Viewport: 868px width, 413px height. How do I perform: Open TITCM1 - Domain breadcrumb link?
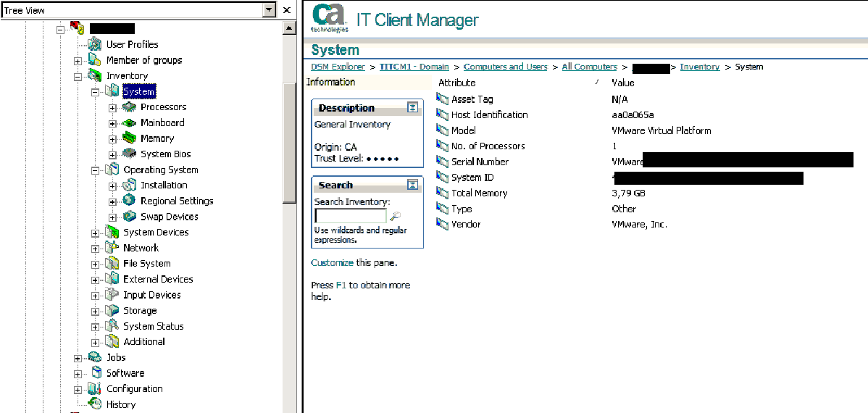[x=414, y=67]
